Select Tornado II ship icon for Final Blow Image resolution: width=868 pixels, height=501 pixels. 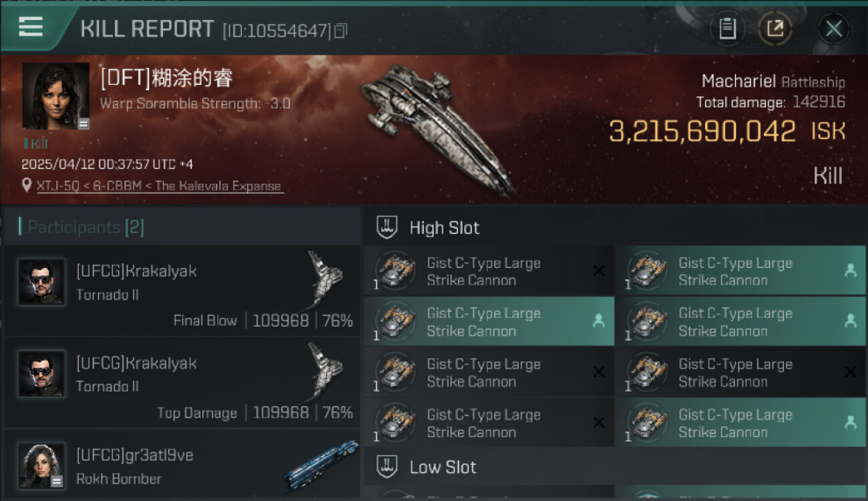324,279
